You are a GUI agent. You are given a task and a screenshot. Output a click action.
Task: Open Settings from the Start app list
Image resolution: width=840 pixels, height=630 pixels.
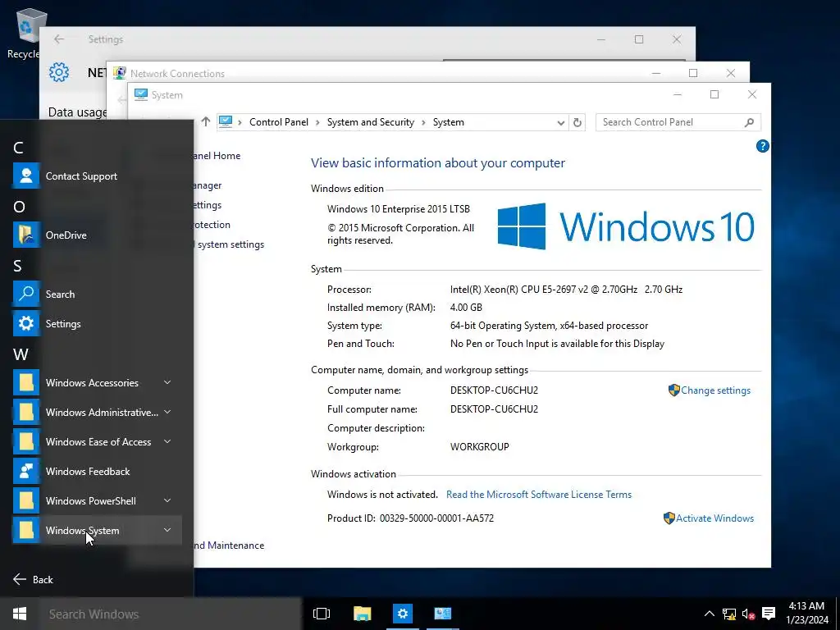(x=97, y=323)
